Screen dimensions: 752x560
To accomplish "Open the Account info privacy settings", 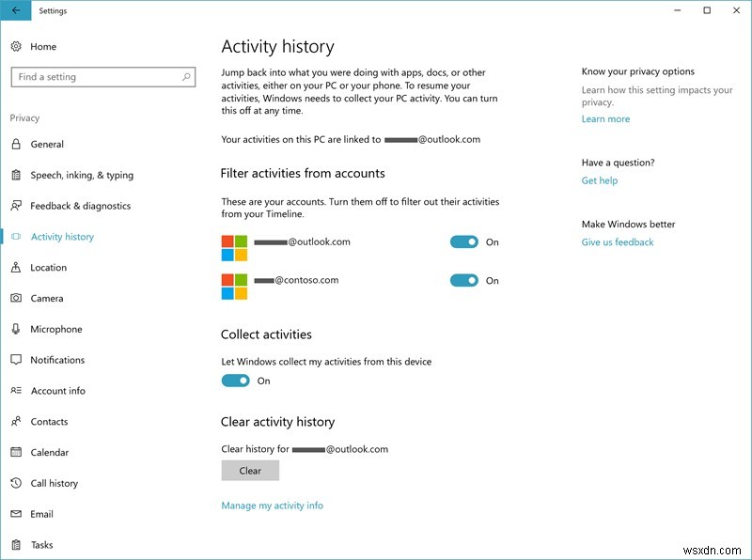I will tap(58, 391).
